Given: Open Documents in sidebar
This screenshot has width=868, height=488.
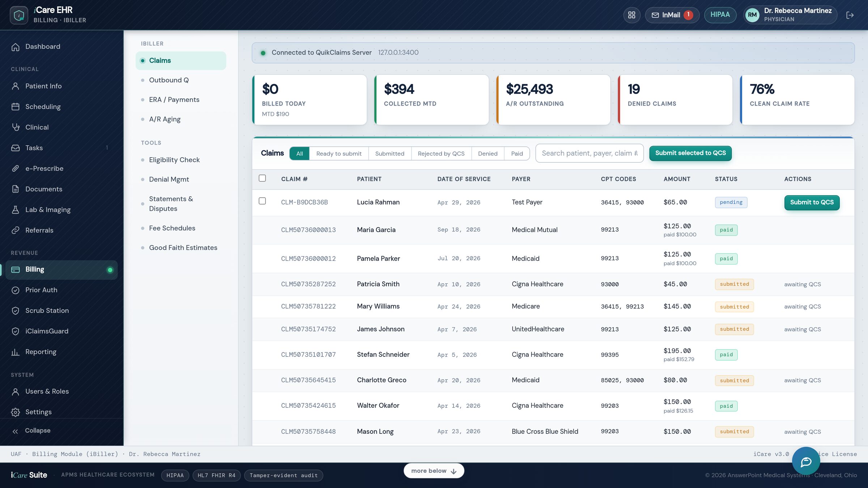Looking at the screenshot, I should pyautogui.click(x=61, y=189).
